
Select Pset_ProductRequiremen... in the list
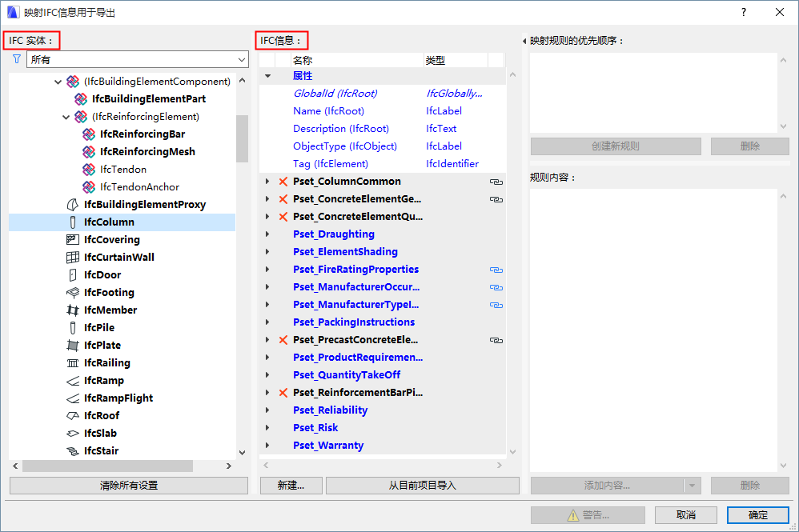point(358,358)
